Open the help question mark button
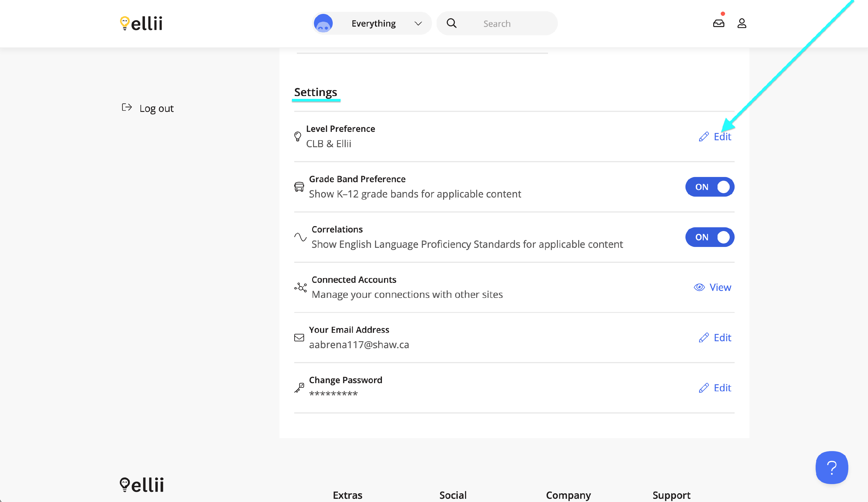868x502 pixels. pos(832,467)
